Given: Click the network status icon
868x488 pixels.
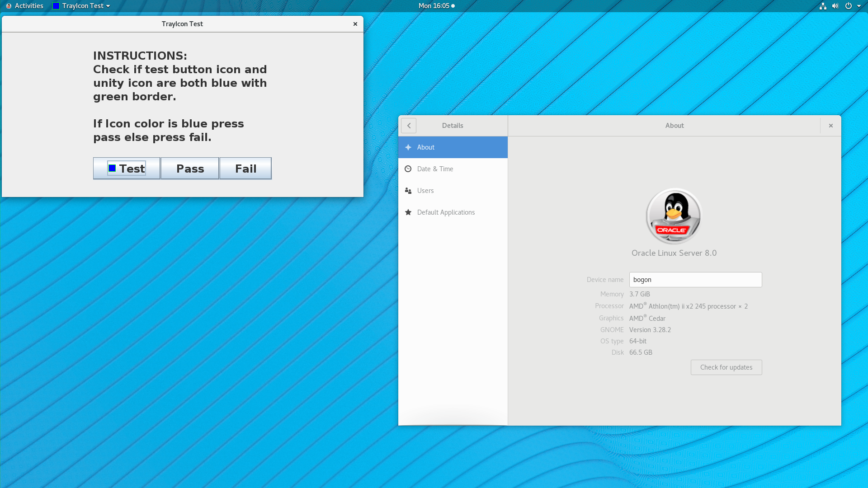Looking at the screenshot, I should click(x=823, y=6).
